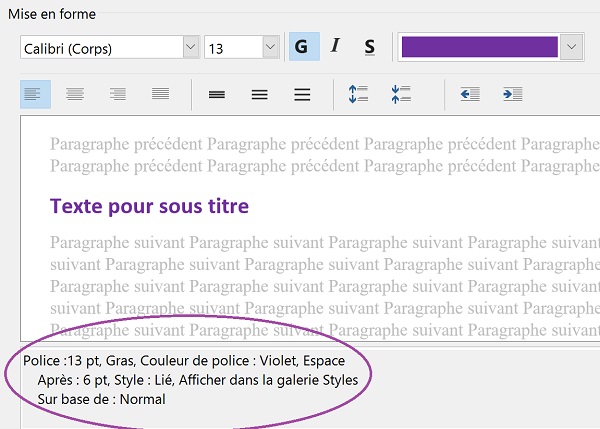The height and width of the screenshot is (429, 600).
Task: Toggle bold (G) formatting
Action: point(304,47)
